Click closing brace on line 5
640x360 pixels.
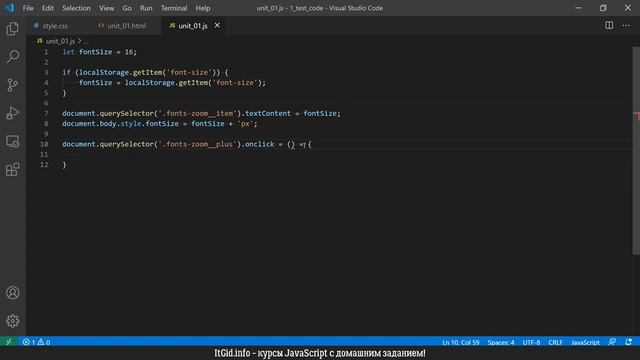point(64,93)
